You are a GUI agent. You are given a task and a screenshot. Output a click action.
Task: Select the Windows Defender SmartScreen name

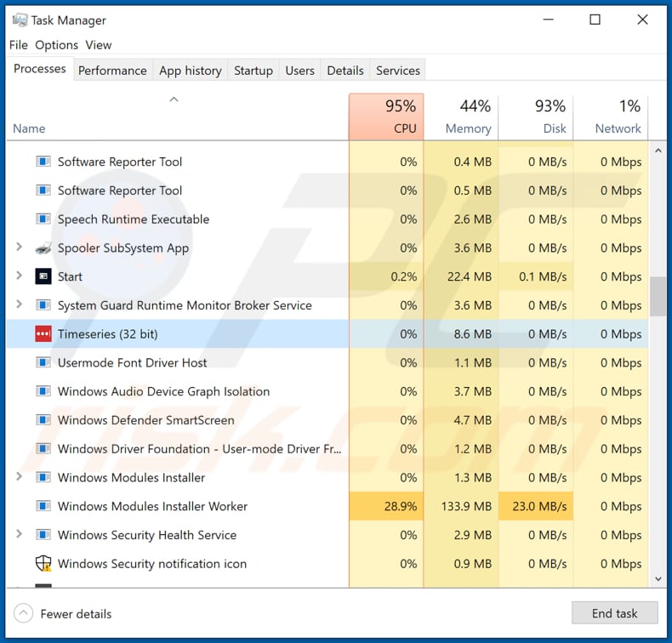pyautogui.click(x=145, y=420)
